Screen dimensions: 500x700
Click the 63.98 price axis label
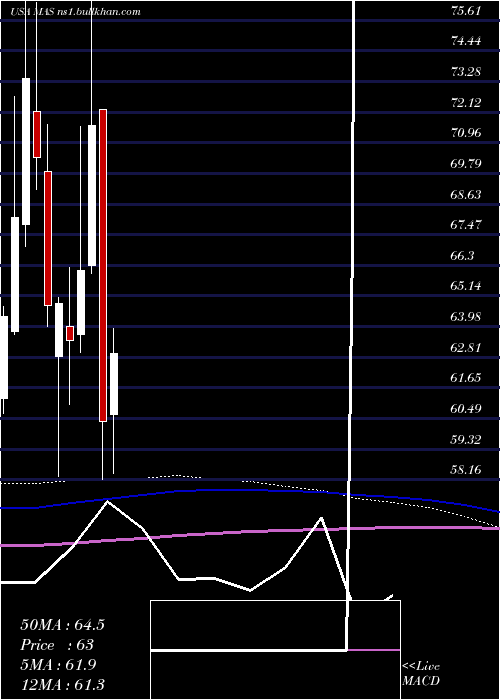click(466, 317)
